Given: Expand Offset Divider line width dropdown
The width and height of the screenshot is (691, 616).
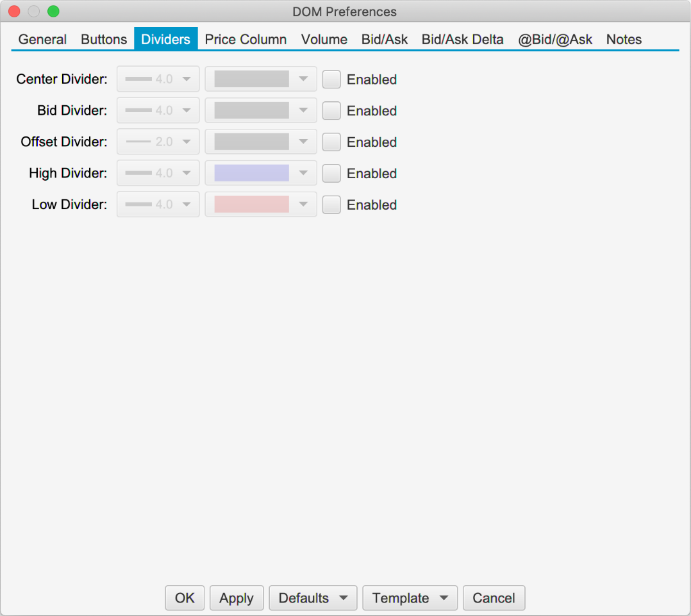Looking at the screenshot, I should tap(158, 142).
